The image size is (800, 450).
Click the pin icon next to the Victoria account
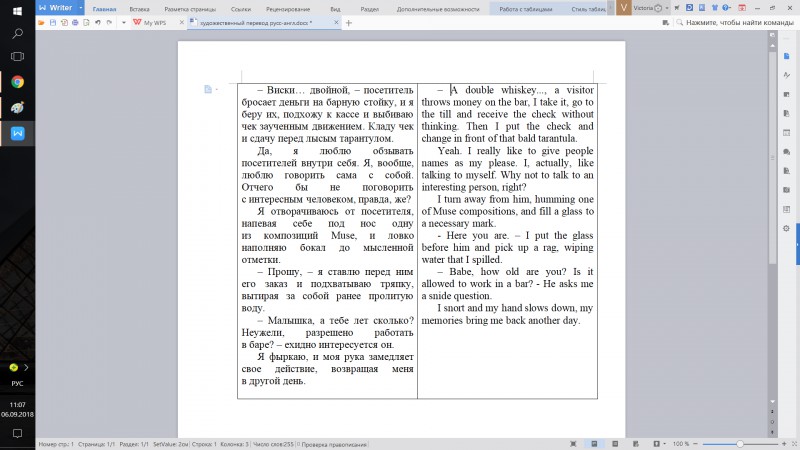[x=677, y=8]
